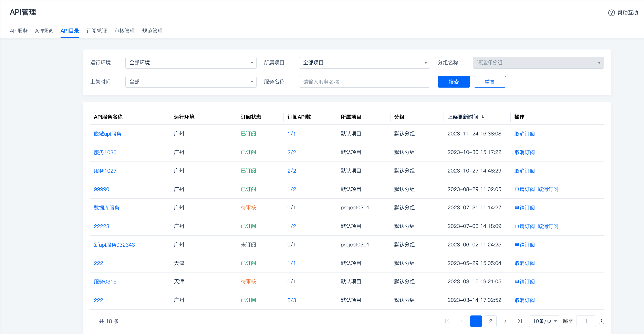Image resolution: width=644 pixels, height=334 pixels.
Task: Apply for subscription on 22223 row
Action: [x=524, y=226]
